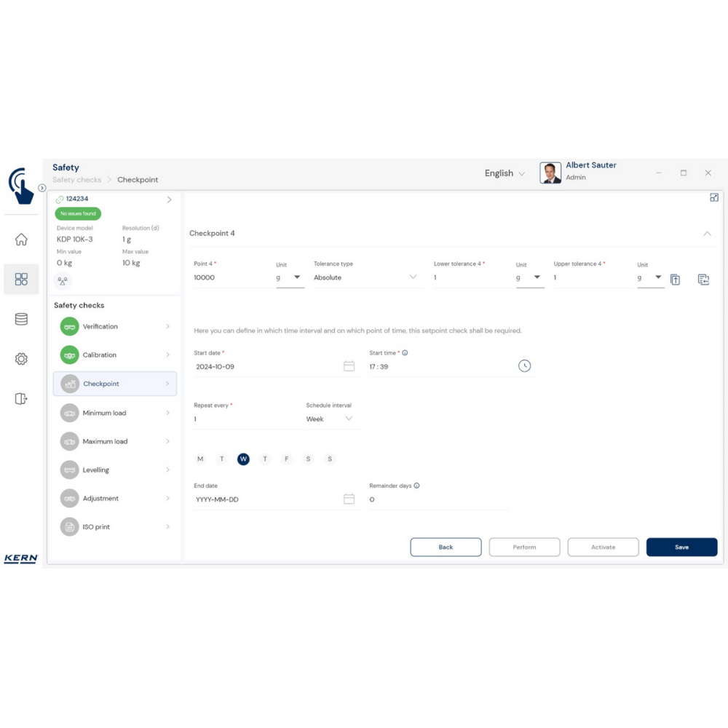Viewport: 728px width, 728px height.
Task: Toggle the Friday day selector
Action: click(x=286, y=459)
